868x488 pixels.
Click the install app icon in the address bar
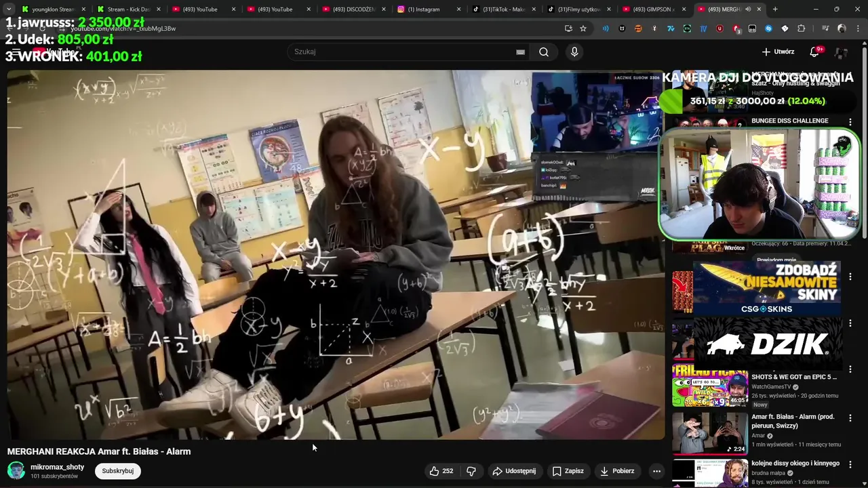tap(568, 28)
